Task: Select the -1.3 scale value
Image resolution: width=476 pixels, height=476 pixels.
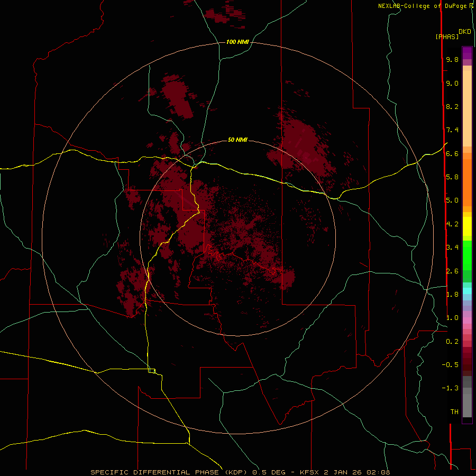Action: (450, 388)
